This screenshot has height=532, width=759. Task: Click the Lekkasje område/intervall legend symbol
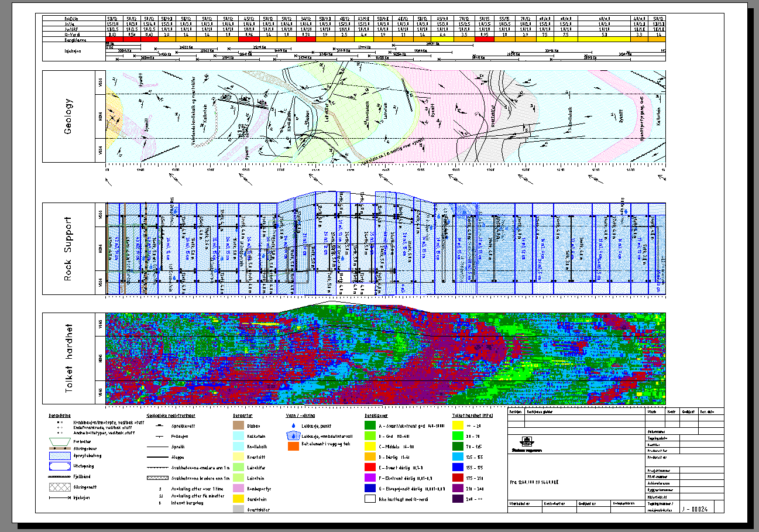click(293, 435)
